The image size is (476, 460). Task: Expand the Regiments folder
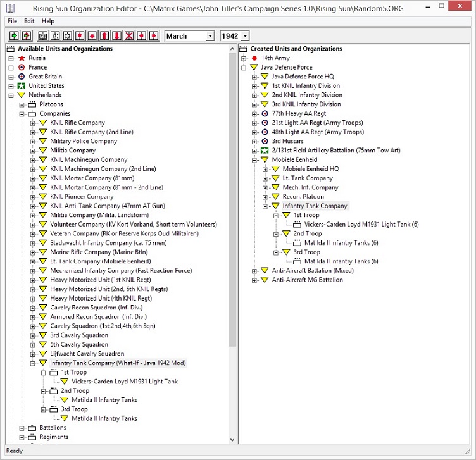click(x=22, y=438)
